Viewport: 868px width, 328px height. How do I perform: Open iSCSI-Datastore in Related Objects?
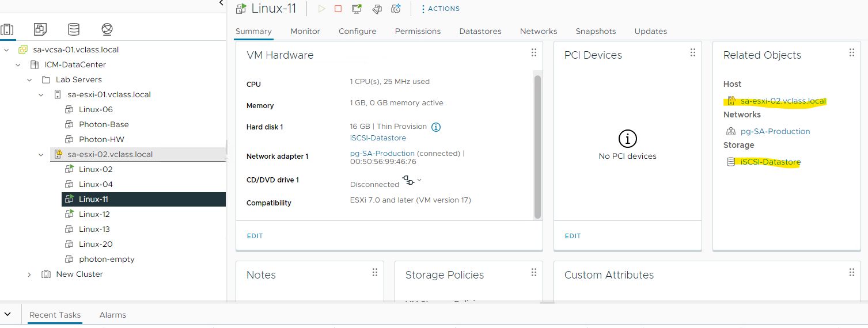pyautogui.click(x=771, y=162)
